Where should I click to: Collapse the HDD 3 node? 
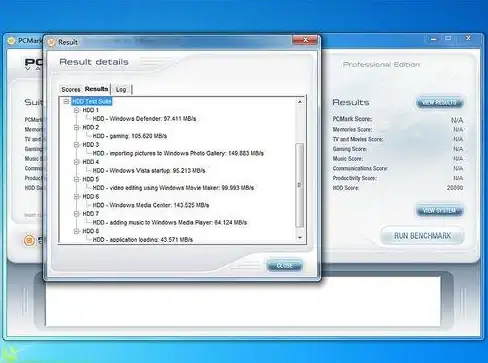pos(76,145)
